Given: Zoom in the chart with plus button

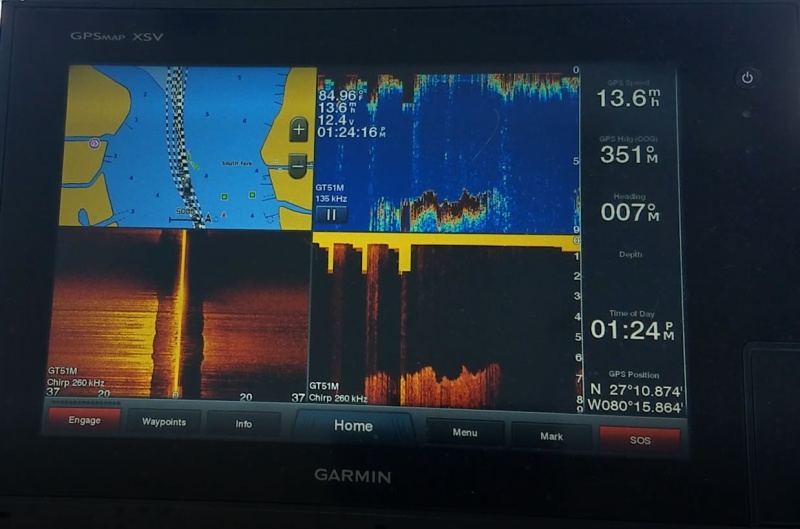Looking at the screenshot, I should (299, 130).
